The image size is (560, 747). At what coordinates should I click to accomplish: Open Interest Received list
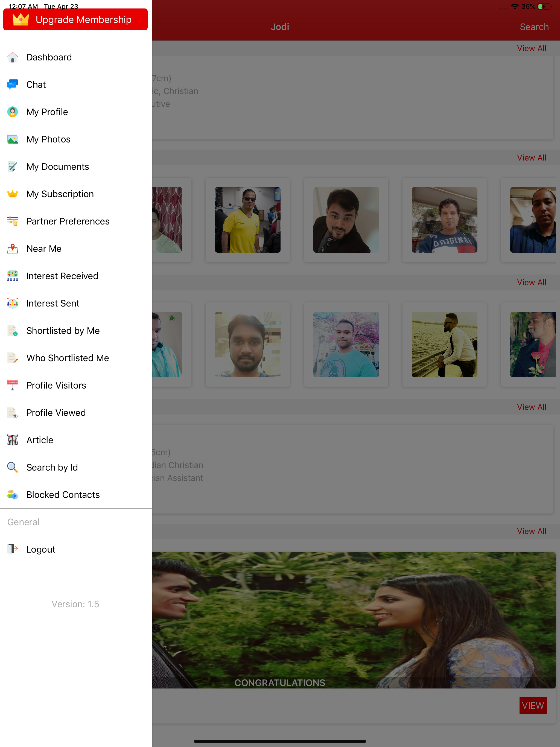click(76, 276)
